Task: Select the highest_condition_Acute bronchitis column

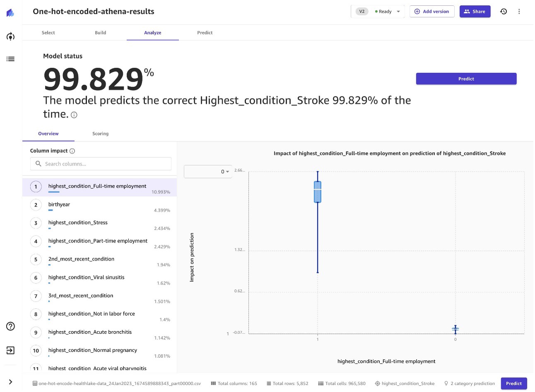Action: pyautogui.click(x=99, y=333)
